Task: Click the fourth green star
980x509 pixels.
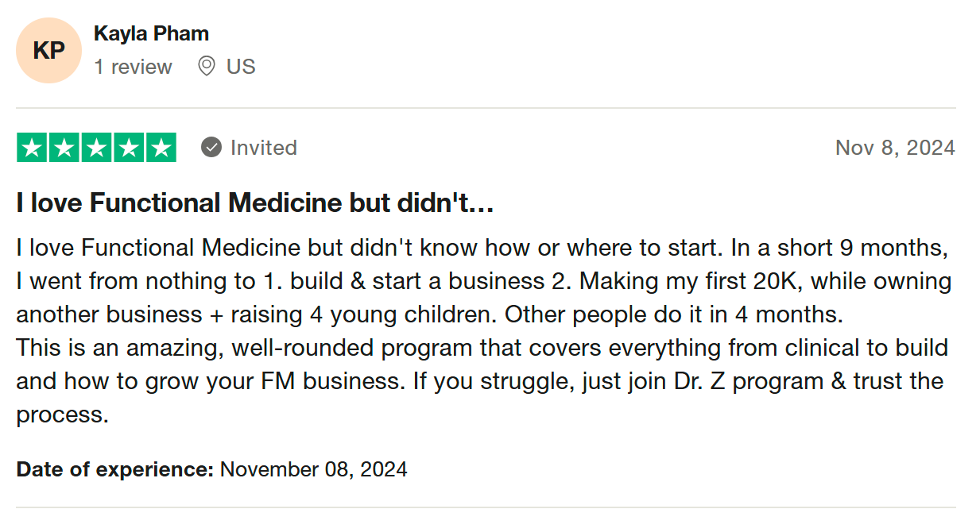Action: [129, 148]
